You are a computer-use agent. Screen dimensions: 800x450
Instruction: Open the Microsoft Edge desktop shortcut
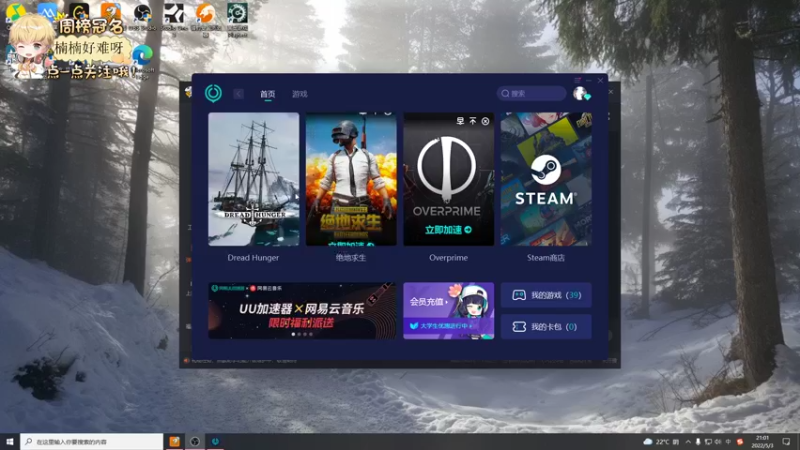[142, 55]
